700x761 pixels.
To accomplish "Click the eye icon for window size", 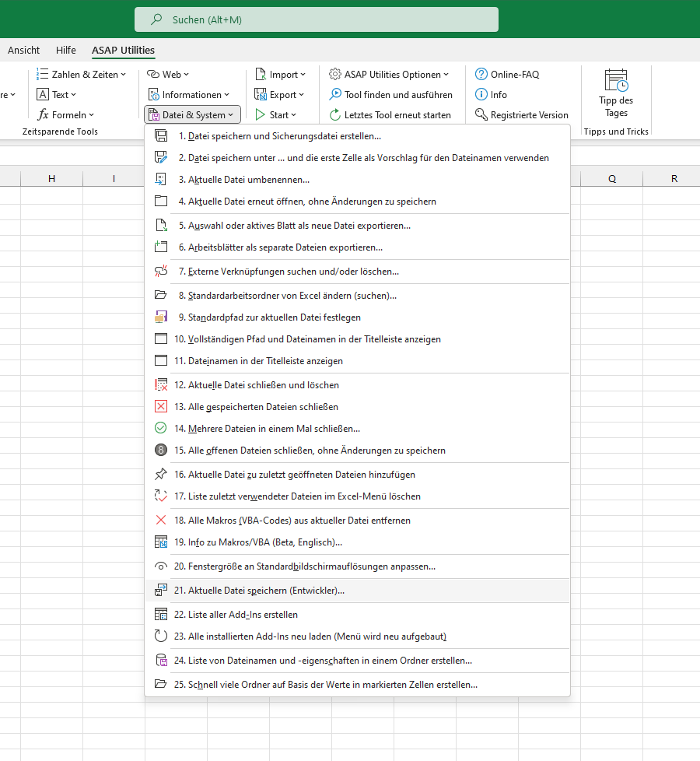I will pos(160,566).
